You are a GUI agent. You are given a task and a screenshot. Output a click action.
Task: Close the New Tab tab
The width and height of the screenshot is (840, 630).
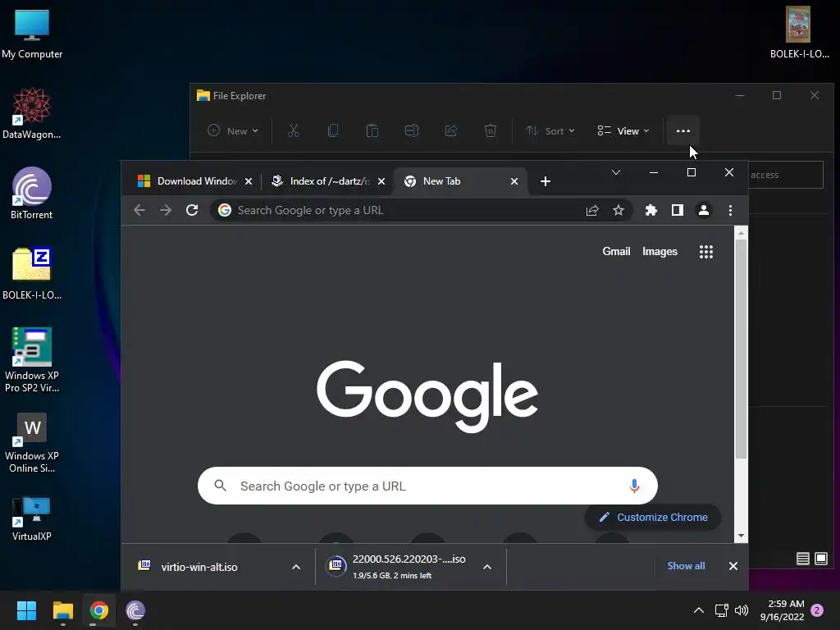(514, 181)
